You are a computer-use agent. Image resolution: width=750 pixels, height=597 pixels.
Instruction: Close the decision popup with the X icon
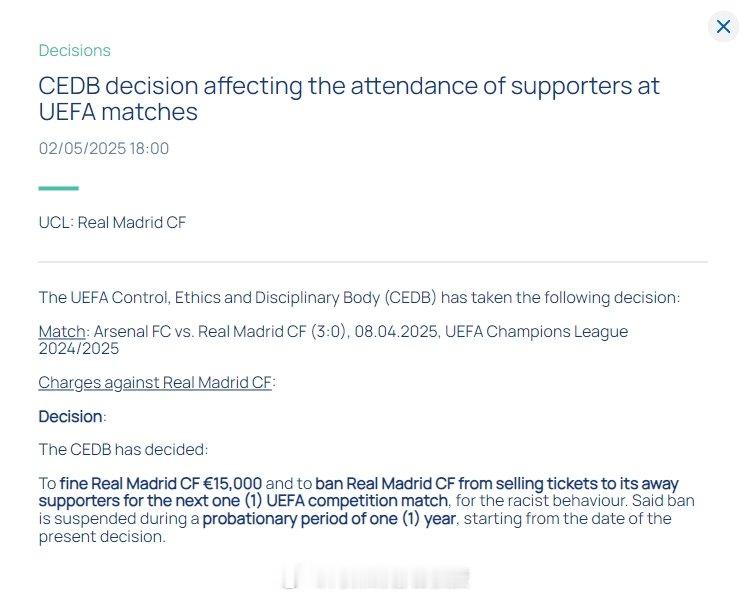[x=723, y=26]
